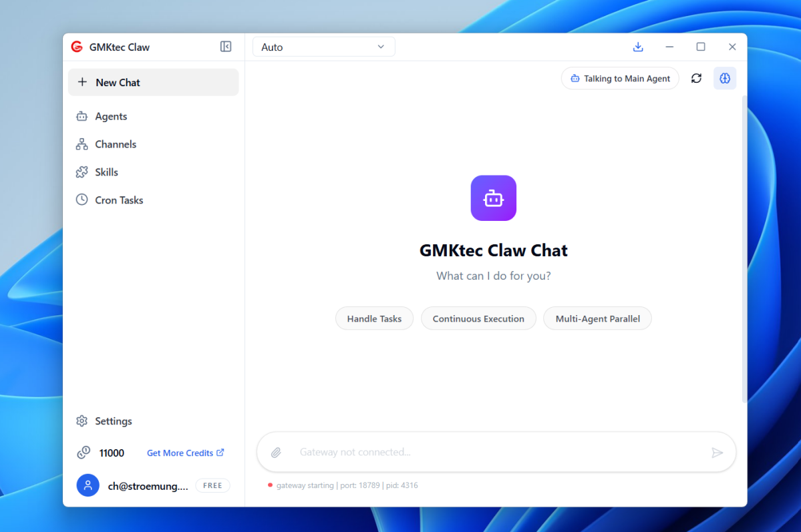The image size is (801, 532).
Task: Click Talking to Main Agent button
Action: pos(620,79)
